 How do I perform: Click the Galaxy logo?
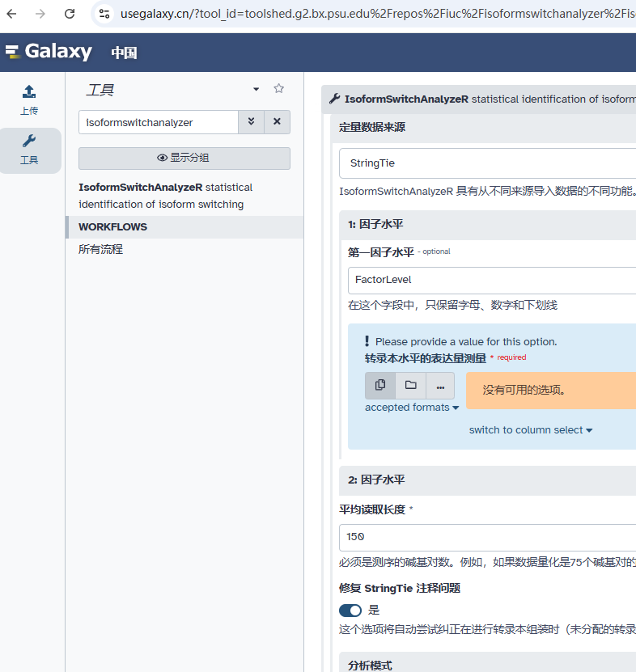coord(49,52)
